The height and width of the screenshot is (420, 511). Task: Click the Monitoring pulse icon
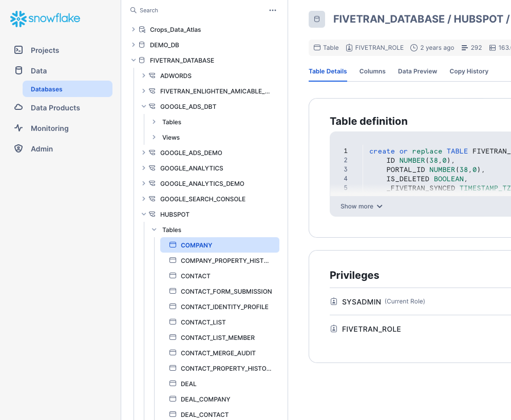tap(18, 128)
